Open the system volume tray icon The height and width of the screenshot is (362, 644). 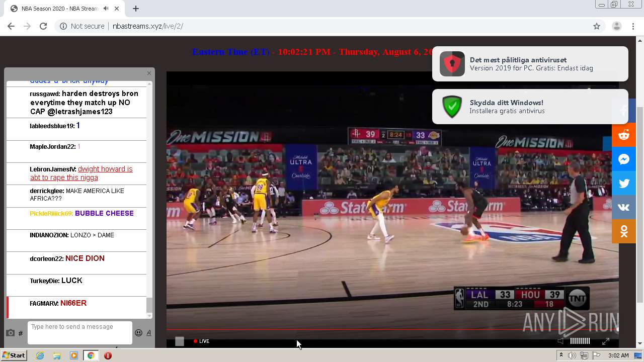(x=572, y=355)
